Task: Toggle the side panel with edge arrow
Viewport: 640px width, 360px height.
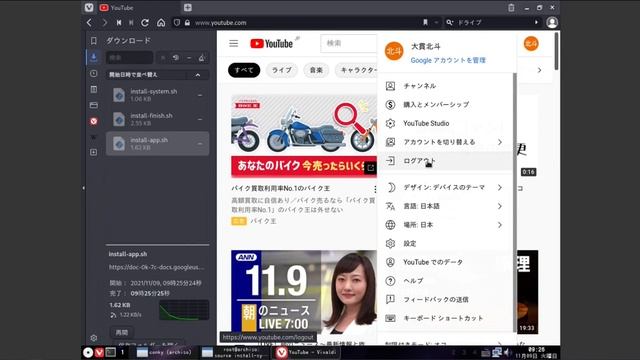Action: click(x=84, y=188)
